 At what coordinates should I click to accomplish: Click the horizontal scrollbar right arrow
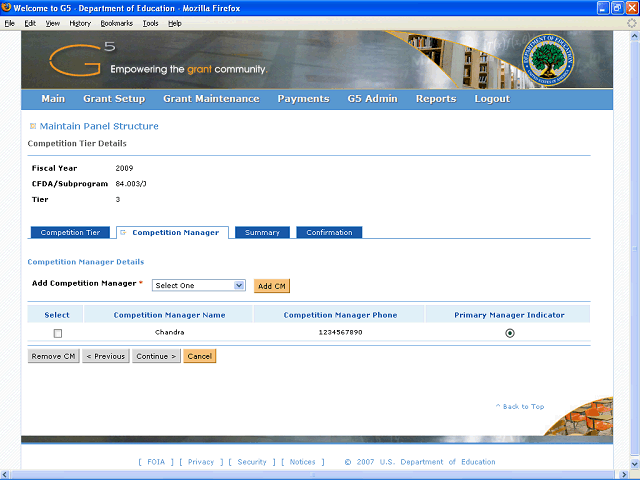pyautogui.click(x=624, y=475)
